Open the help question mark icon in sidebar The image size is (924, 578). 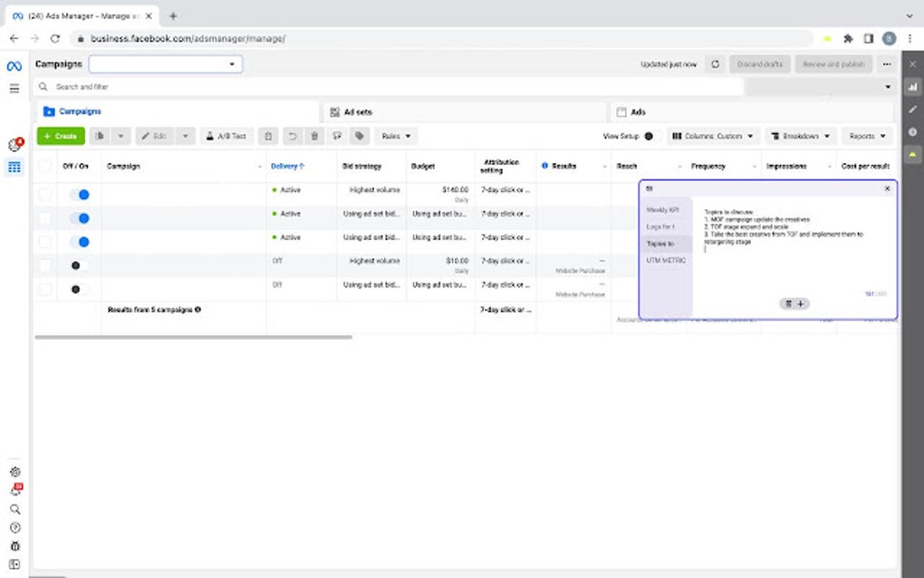15,528
